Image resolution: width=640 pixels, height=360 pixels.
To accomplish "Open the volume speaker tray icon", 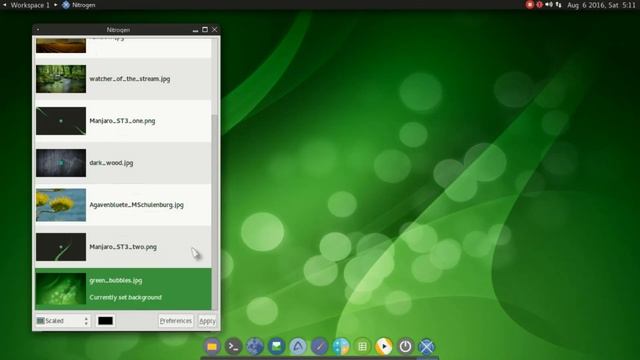I will pyautogui.click(x=549, y=5).
